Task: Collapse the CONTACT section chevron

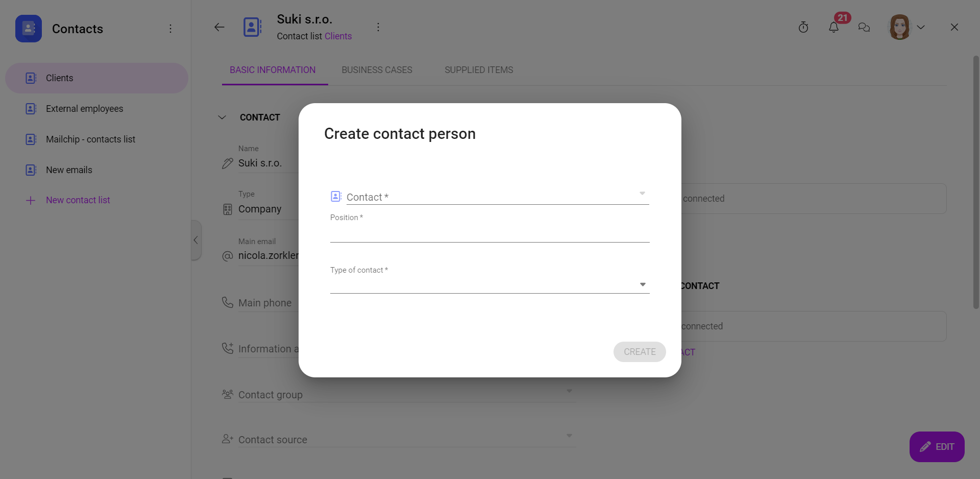Action: tap(222, 117)
